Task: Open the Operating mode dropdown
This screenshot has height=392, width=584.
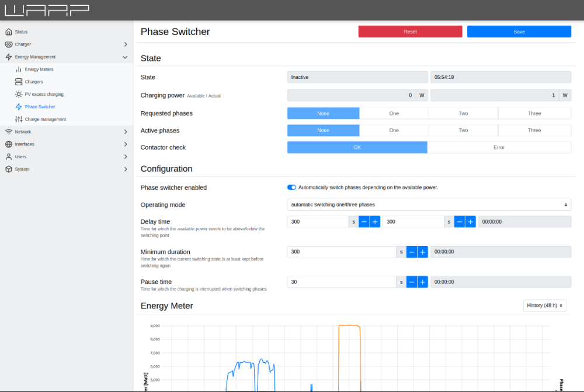Action: (429, 205)
